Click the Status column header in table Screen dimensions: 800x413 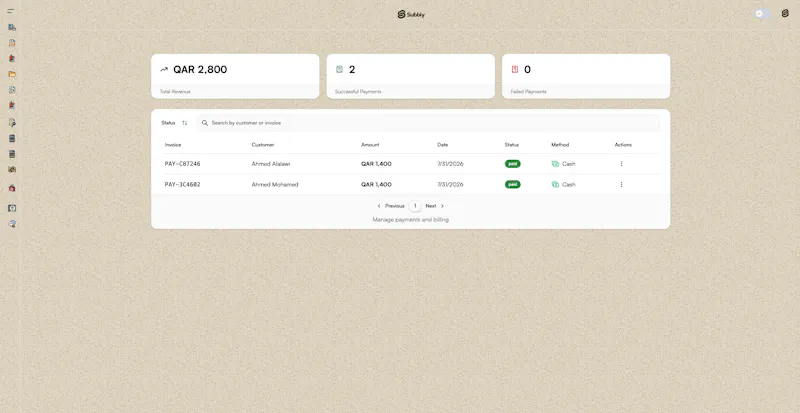tap(511, 145)
